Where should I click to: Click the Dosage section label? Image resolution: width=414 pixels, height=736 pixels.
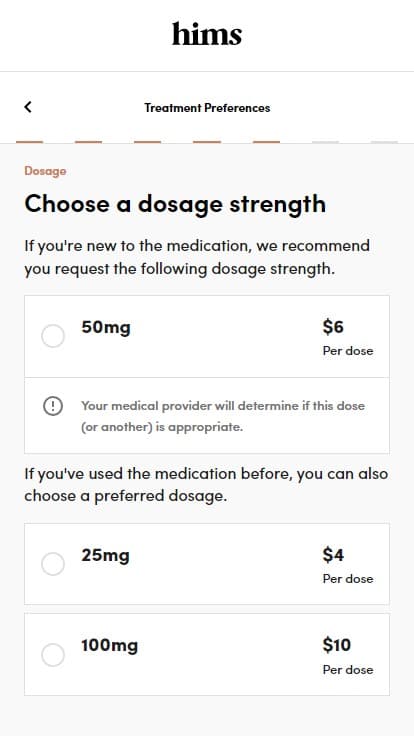pyautogui.click(x=45, y=171)
